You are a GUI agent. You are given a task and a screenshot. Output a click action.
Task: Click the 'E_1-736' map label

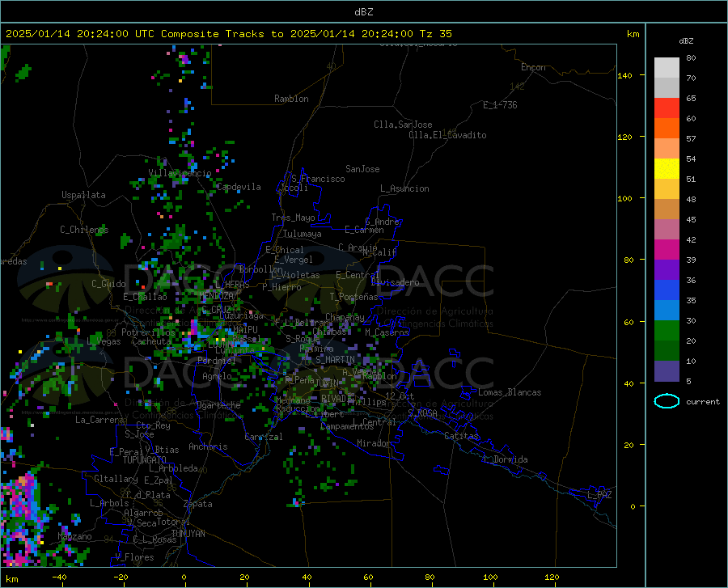[x=500, y=105]
